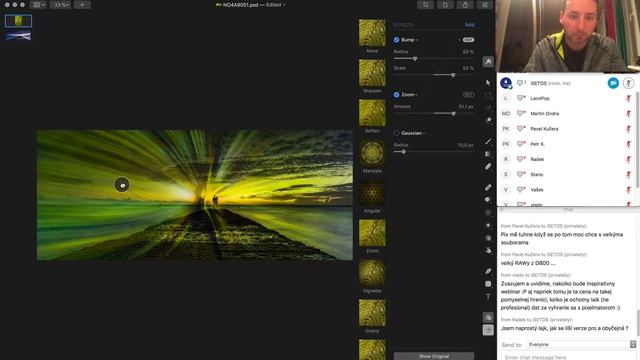Image resolution: width=640 pixels, height=360 pixels.
Task: Click the options pill beside Bump effect
Action: pos(468,40)
